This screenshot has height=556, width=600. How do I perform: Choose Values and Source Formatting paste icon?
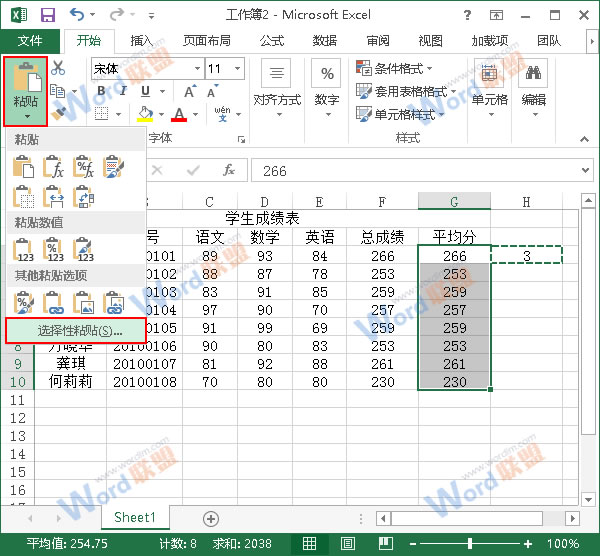[83, 249]
